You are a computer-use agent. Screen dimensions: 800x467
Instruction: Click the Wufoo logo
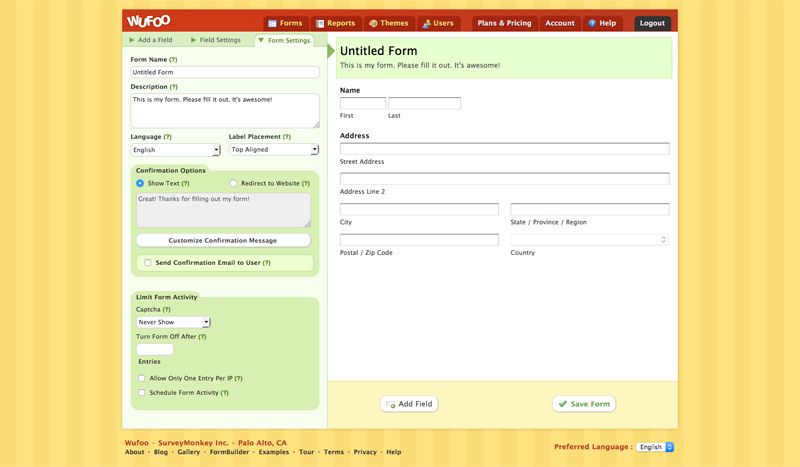pyautogui.click(x=148, y=21)
